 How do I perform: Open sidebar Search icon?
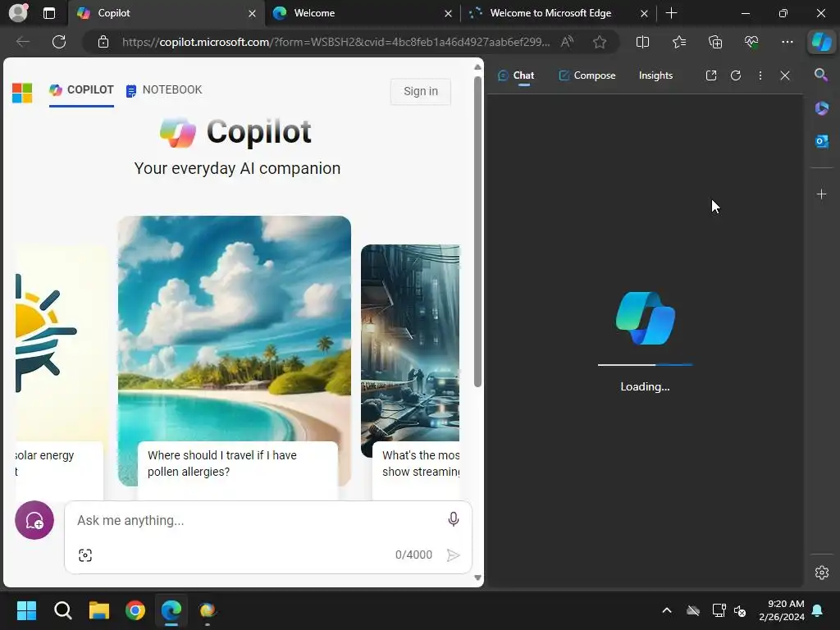(821, 75)
